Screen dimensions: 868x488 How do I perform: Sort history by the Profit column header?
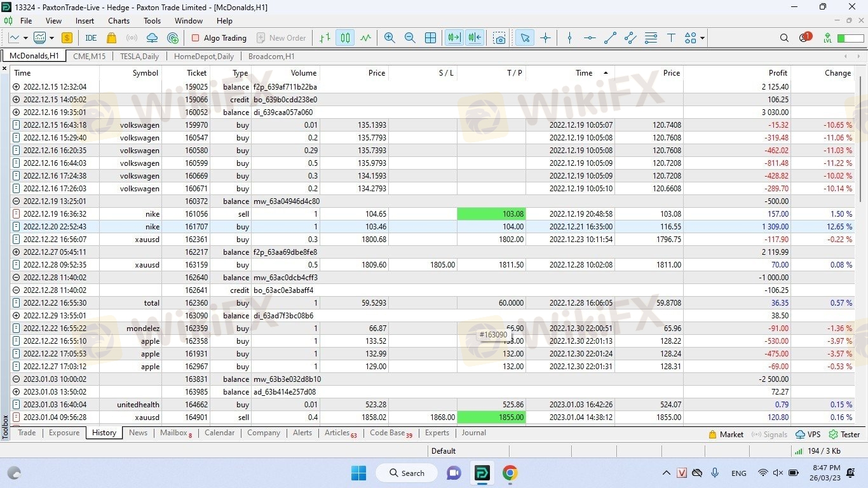777,73
